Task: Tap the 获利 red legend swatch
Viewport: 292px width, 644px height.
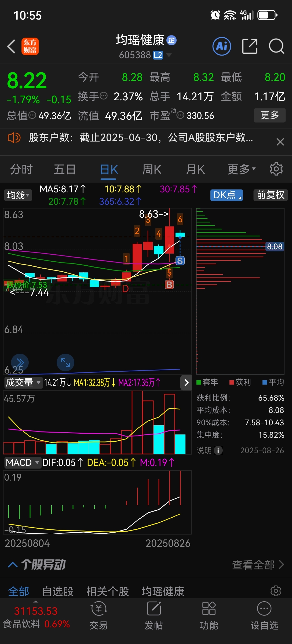Action: [232, 382]
